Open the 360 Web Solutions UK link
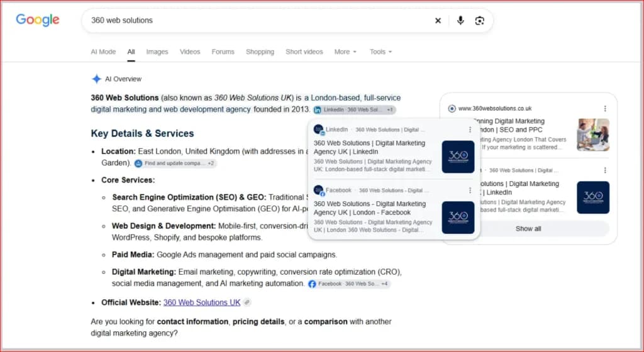The image size is (644, 352). (202, 302)
